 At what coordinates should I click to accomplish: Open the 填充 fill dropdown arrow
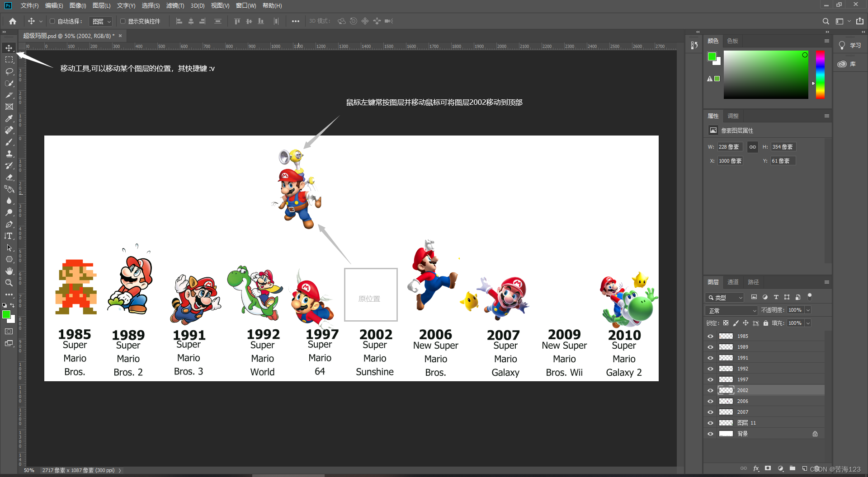808,323
